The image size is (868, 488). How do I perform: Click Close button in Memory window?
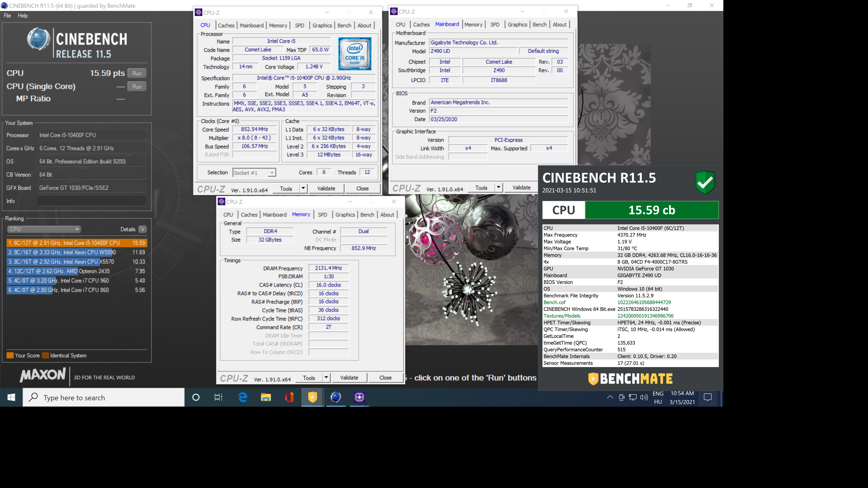point(385,378)
